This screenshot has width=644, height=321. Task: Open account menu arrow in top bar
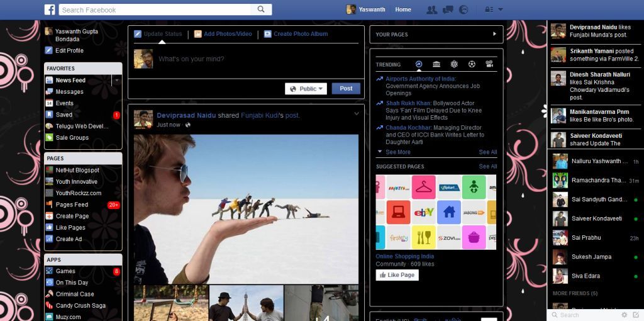pos(500,9)
